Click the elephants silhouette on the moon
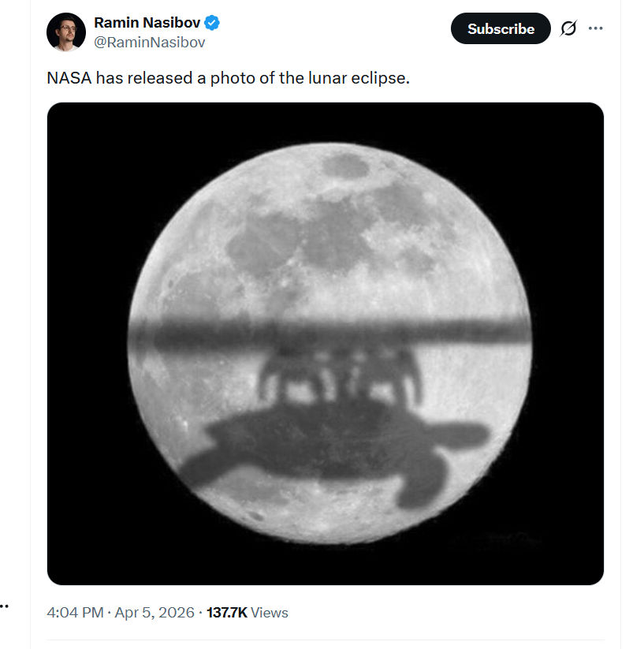This screenshot has height=649, width=644. click(x=339, y=375)
